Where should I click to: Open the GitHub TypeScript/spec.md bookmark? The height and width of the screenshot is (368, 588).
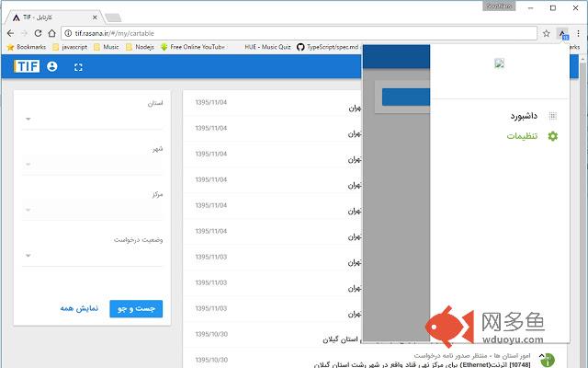(x=328, y=47)
